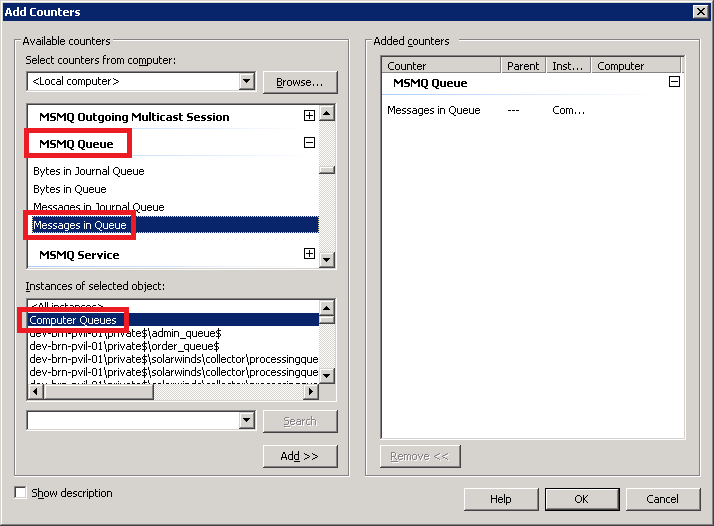The image size is (714, 526).
Task: Click the Inst... column header
Action: coord(568,66)
